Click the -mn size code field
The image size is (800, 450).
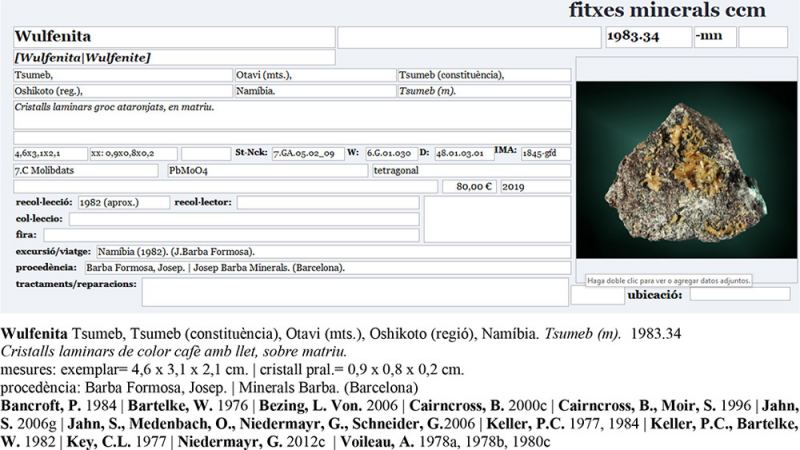pos(714,38)
